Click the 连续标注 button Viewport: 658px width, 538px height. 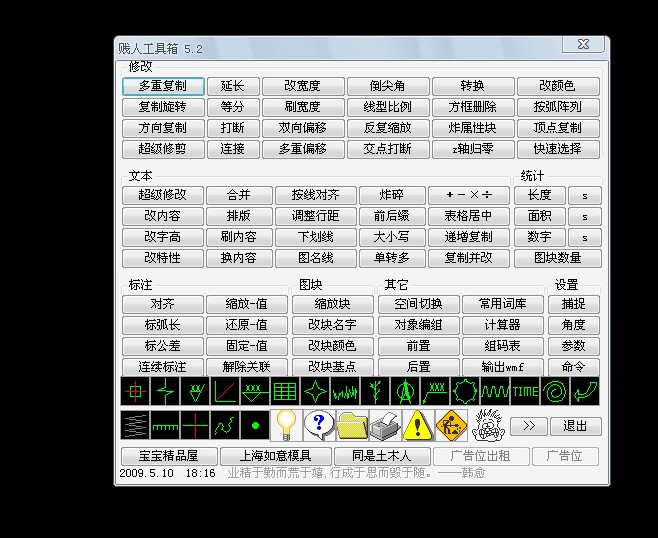(x=163, y=367)
